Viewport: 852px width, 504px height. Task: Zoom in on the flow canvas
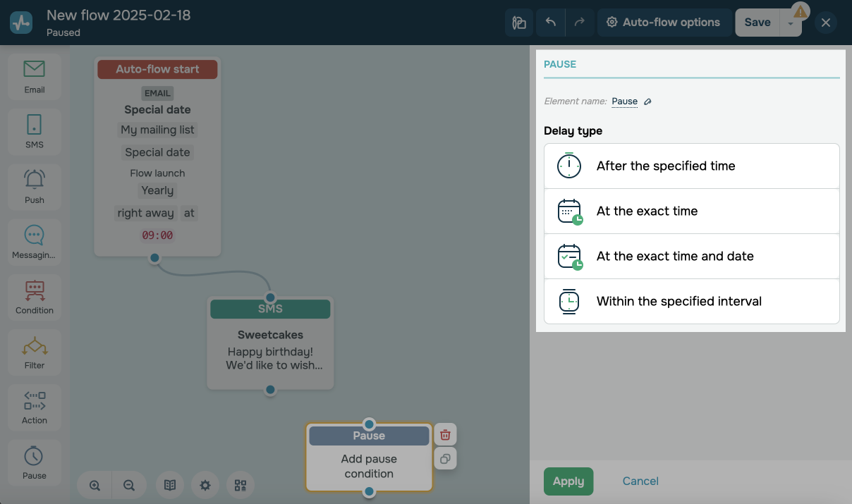point(95,485)
